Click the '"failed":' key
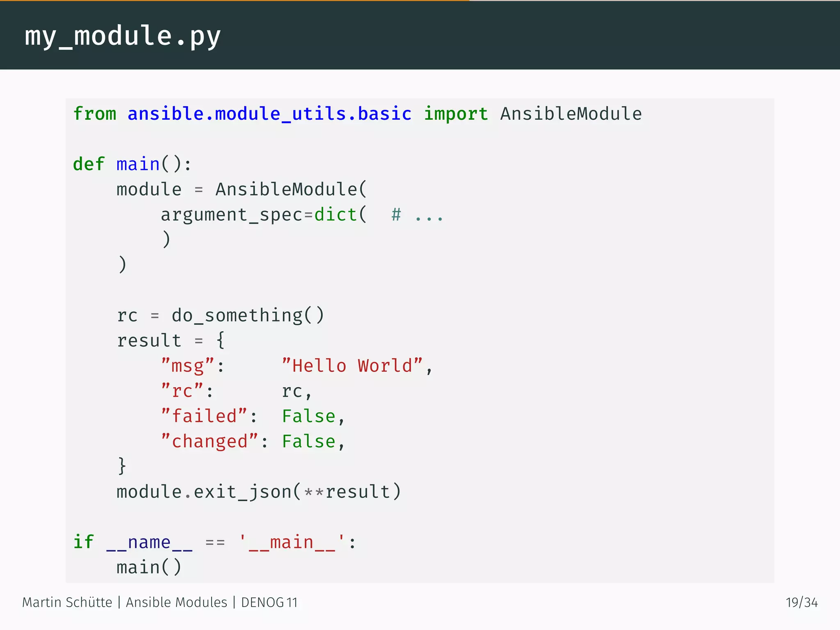The height and width of the screenshot is (630, 840). coord(209,416)
